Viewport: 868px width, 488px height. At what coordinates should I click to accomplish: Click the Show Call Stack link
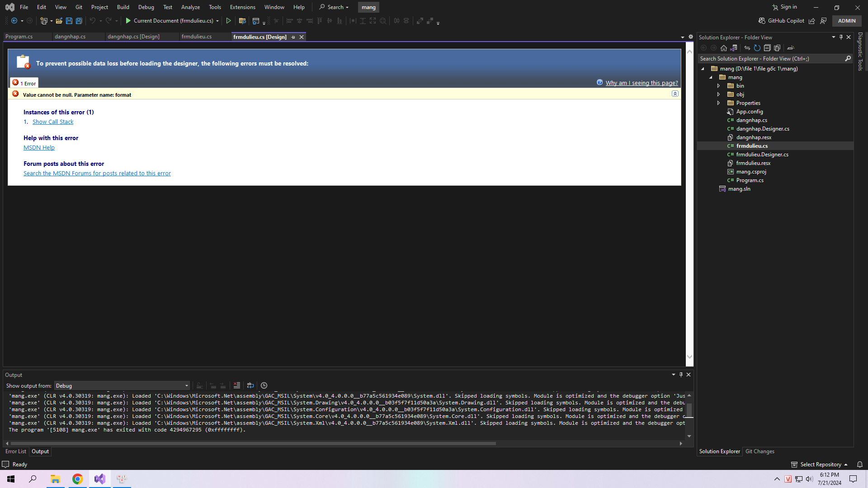click(53, 122)
